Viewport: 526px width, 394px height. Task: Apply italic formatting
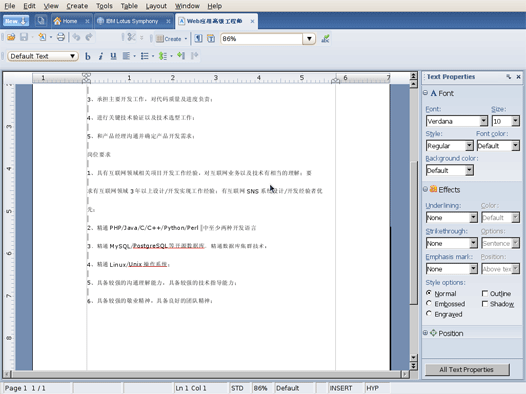point(101,56)
